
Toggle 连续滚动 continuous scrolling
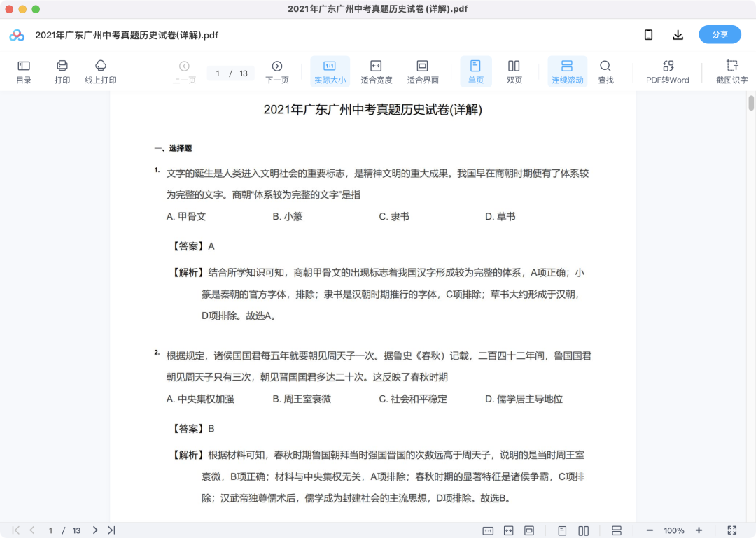(568, 72)
